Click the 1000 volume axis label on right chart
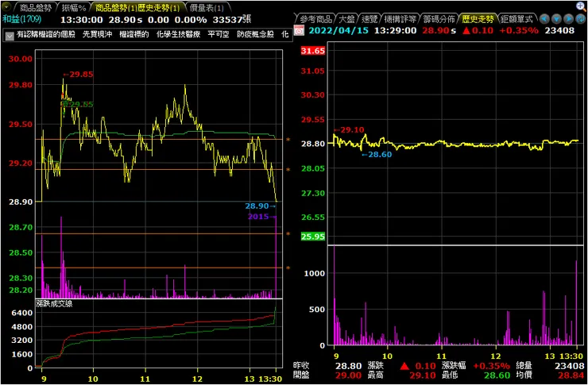 tap(313, 273)
